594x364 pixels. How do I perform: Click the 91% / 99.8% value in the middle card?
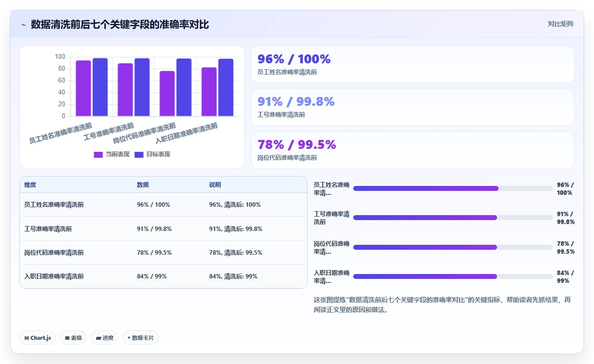296,101
